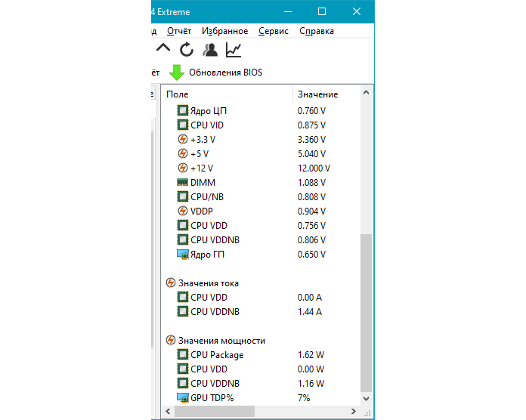Click the lightning icon beside +12 V

click(182, 168)
